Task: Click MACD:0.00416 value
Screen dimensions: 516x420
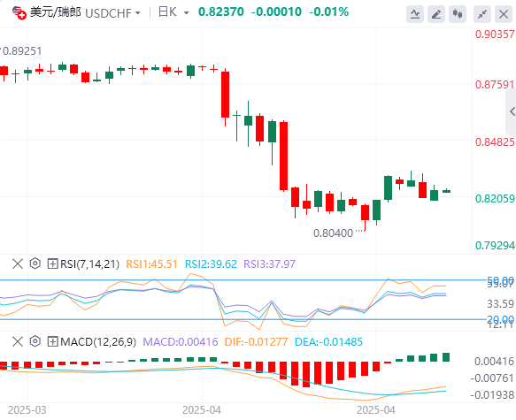Action: tap(181, 342)
